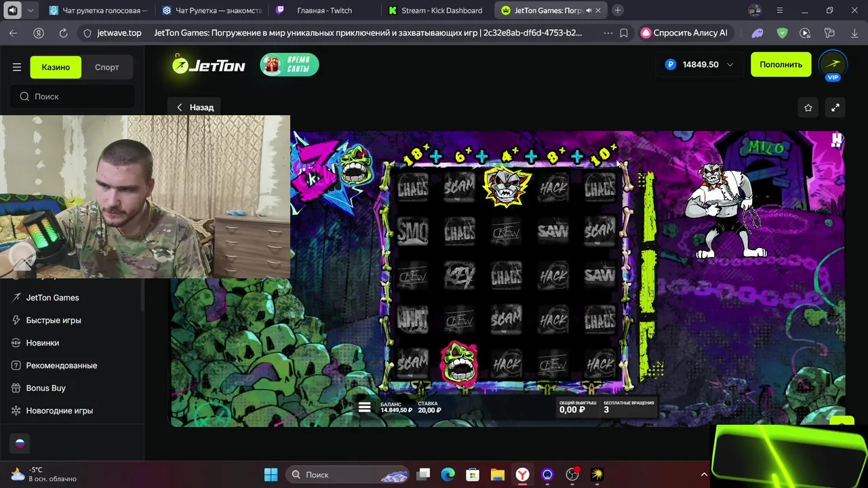Screen dimensions: 868x488
Task: Click the ruble currency icon
Action: point(671,64)
